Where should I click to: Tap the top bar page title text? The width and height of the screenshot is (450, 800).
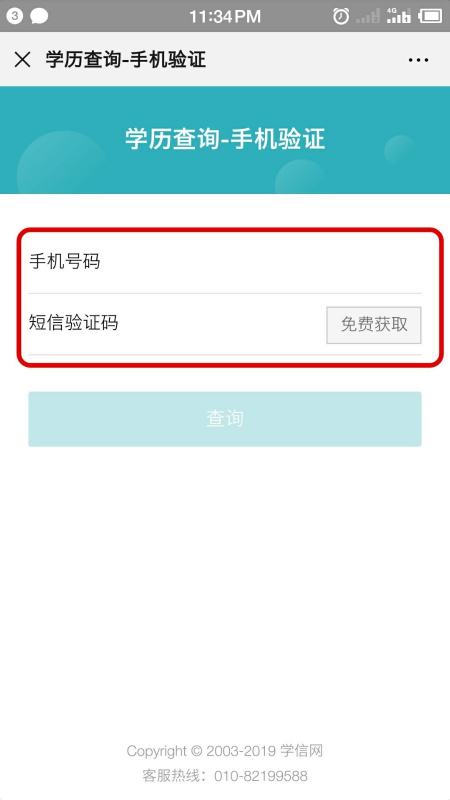[x=126, y=60]
